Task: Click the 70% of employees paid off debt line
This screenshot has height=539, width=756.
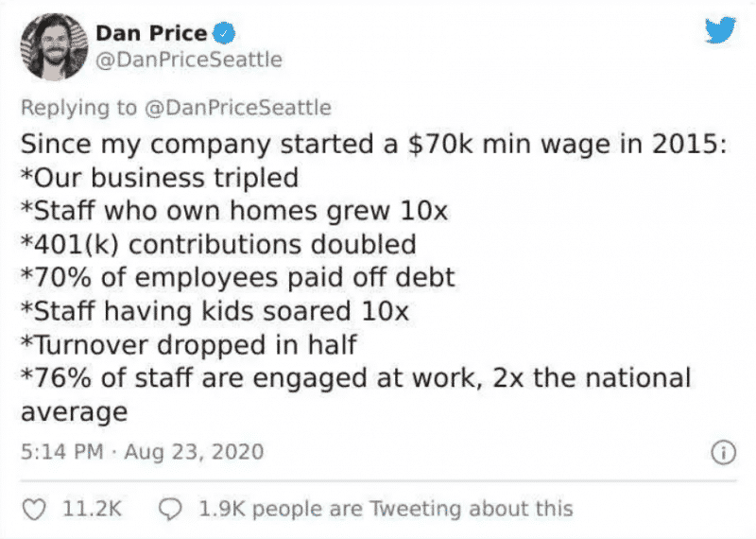Action: (x=238, y=277)
